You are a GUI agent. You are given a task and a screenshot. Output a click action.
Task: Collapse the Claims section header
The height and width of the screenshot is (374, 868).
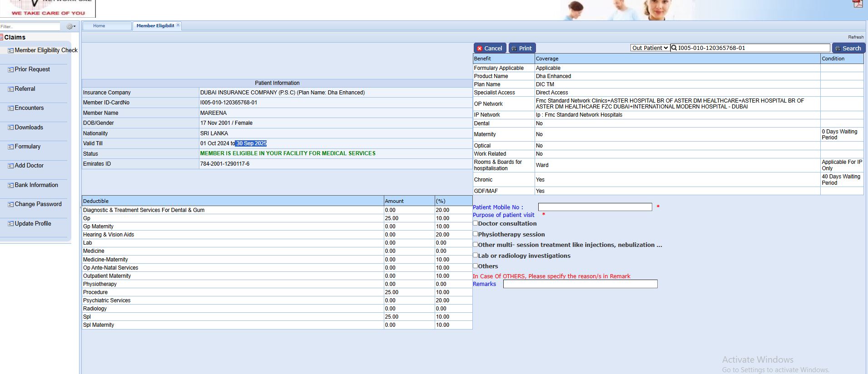click(15, 37)
